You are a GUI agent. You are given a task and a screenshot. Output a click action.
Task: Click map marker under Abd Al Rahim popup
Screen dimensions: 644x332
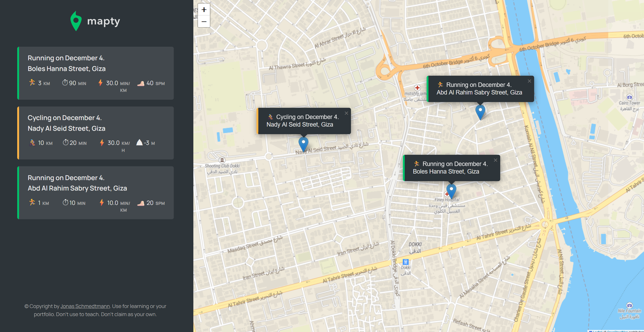click(x=480, y=112)
